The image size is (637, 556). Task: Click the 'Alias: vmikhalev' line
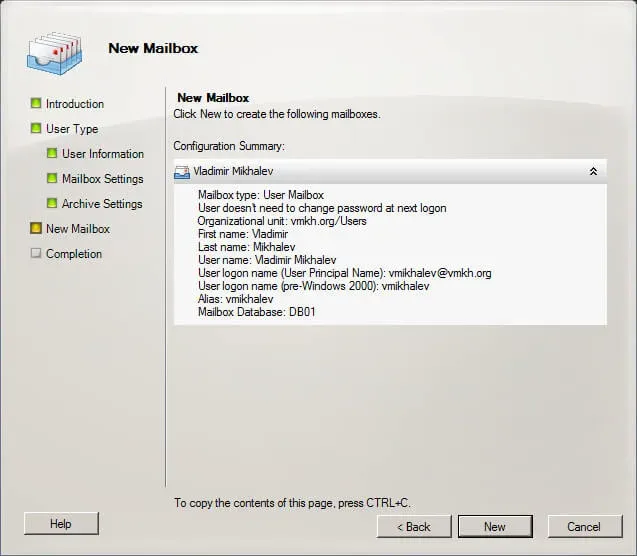pos(236,299)
